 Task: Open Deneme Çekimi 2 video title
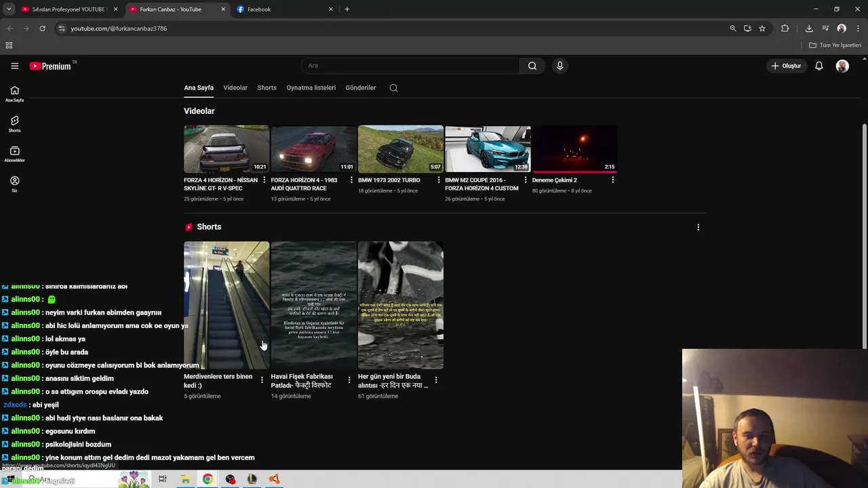pos(555,180)
